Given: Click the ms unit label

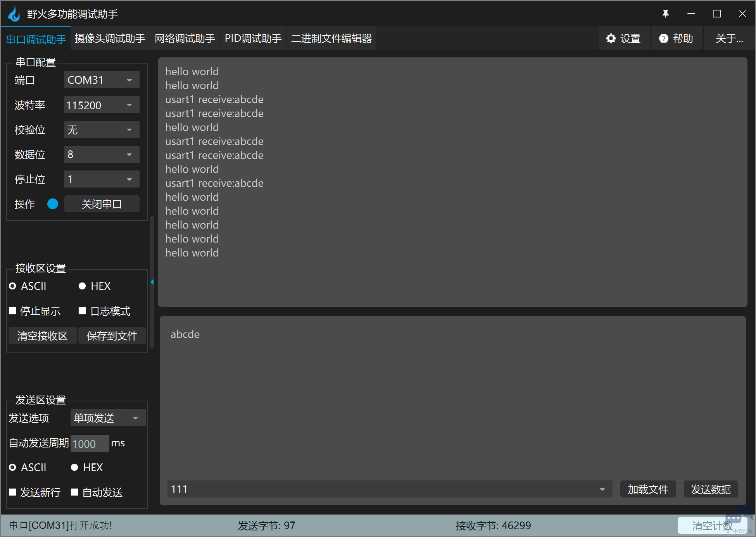Looking at the screenshot, I should 118,443.
